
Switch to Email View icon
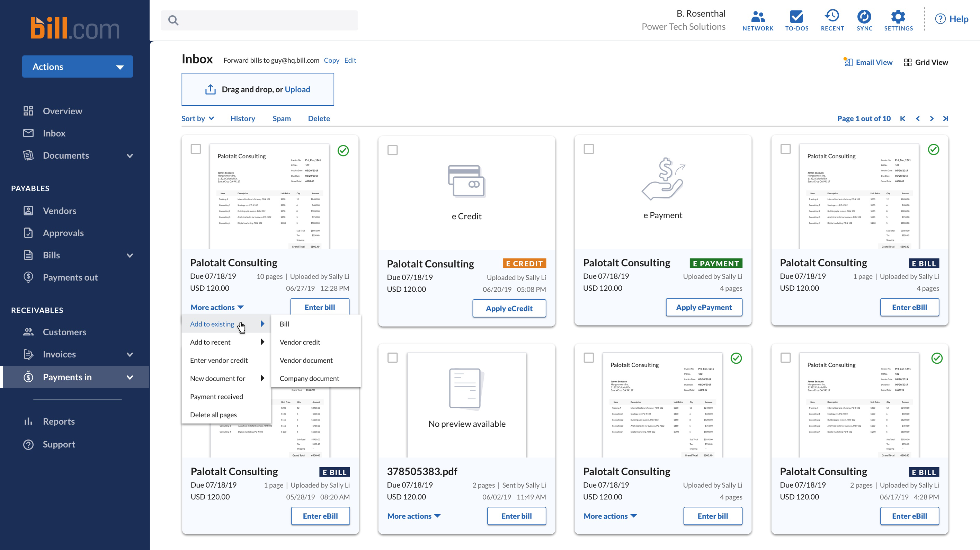[x=848, y=62]
